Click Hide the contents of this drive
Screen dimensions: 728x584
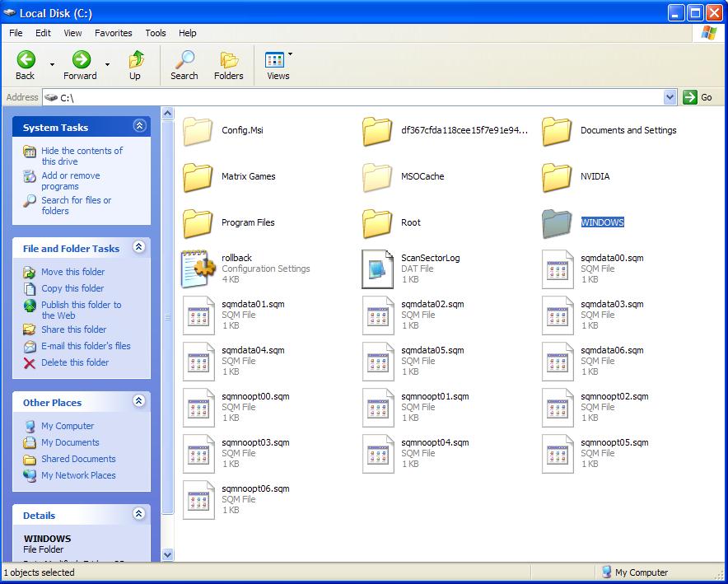pyautogui.click(x=82, y=156)
